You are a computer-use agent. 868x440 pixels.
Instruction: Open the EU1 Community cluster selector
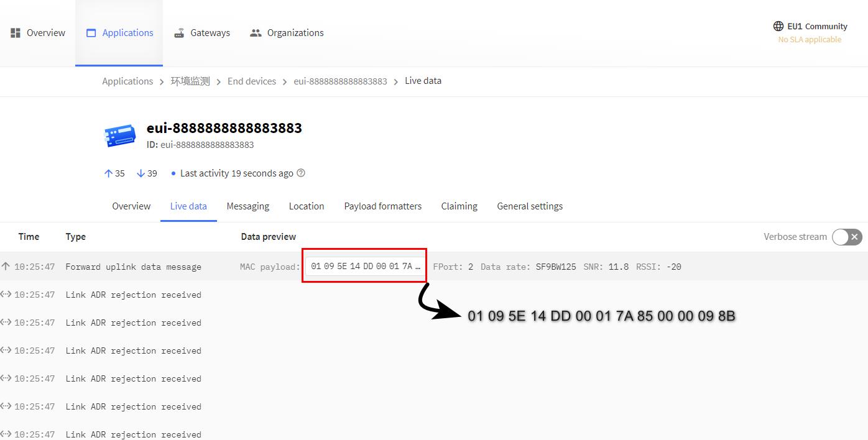tap(810, 26)
